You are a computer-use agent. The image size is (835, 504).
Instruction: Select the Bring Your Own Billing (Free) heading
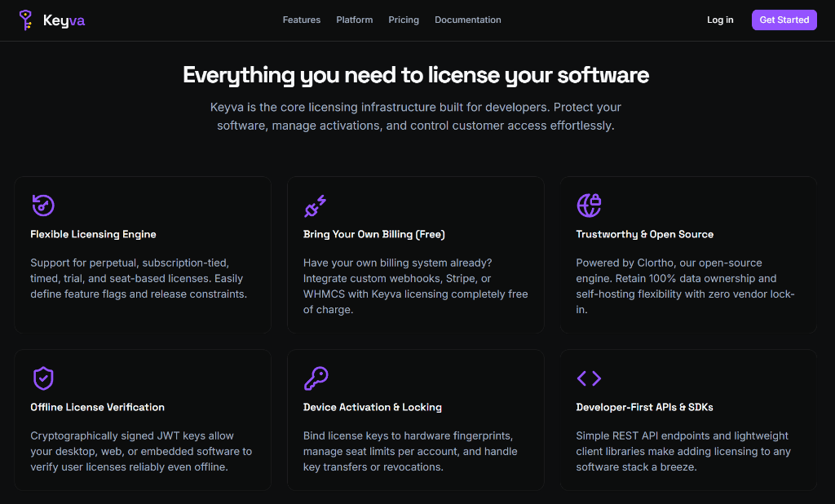pyautogui.click(x=373, y=234)
